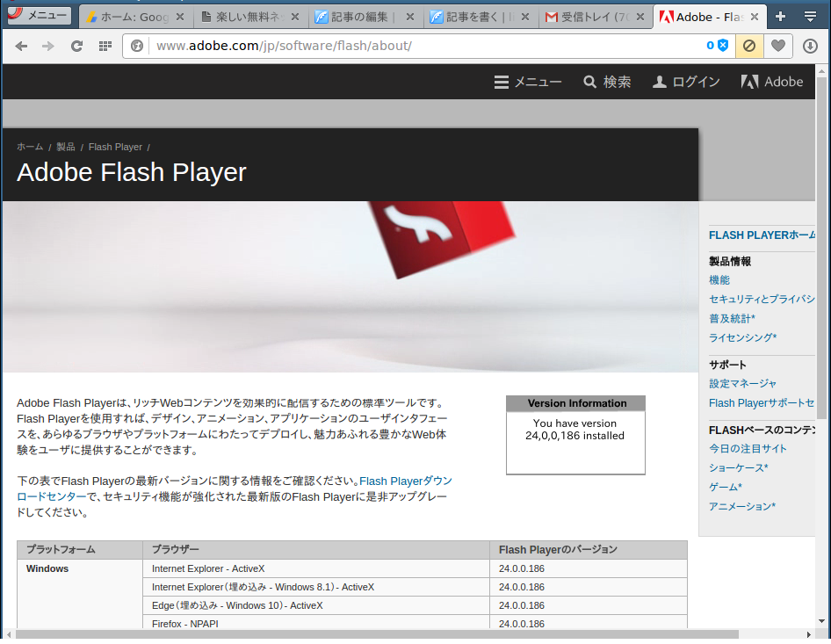The width and height of the screenshot is (831, 644).
Task: Reload the page with the refresh icon
Action: pos(76,46)
